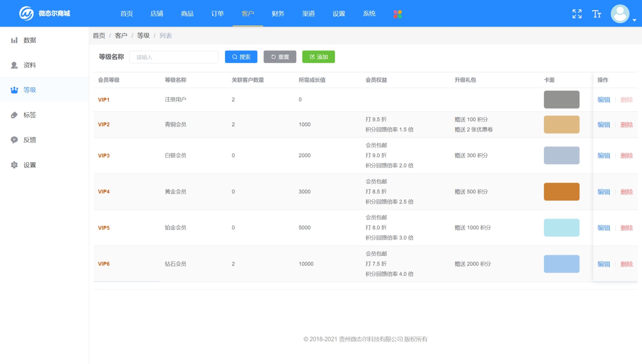Click the gold card face swatch of VIP2
642x364 pixels.
562,124
